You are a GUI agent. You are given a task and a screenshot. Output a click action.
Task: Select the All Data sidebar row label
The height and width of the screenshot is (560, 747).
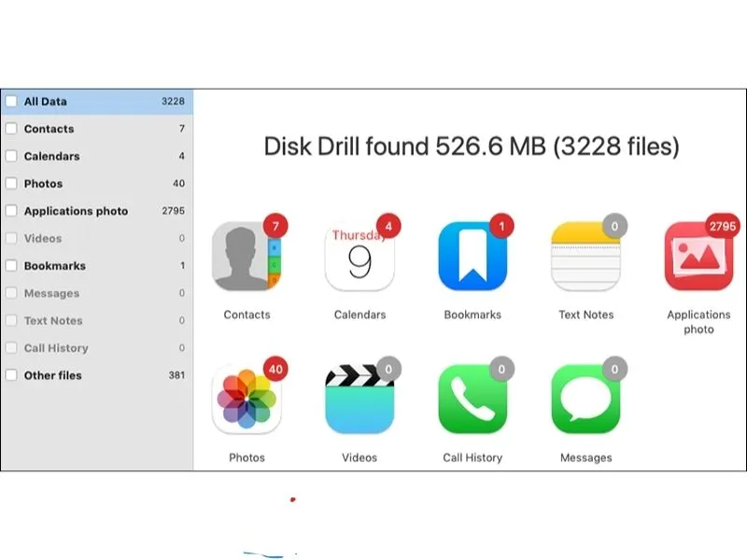(x=45, y=102)
